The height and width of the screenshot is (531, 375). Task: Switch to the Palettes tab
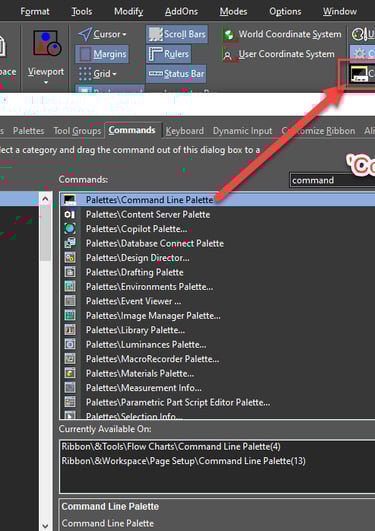click(x=28, y=131)
